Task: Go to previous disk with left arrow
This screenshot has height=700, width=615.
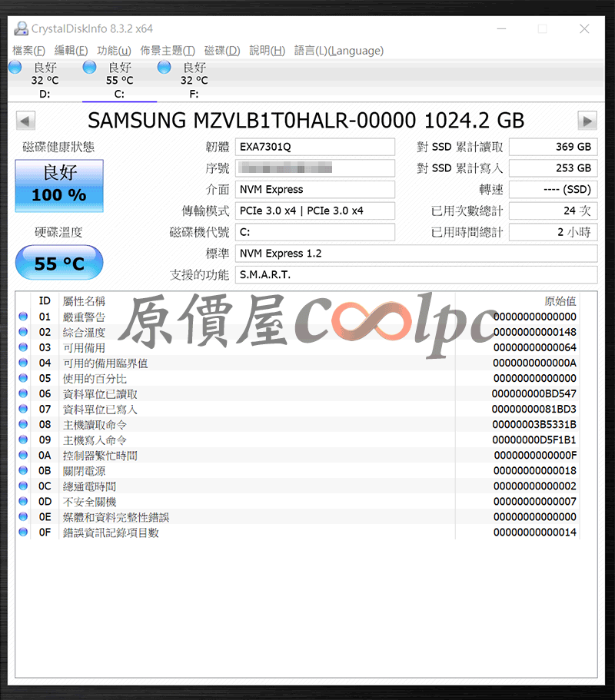Action: pyautogui.click(x=25, y=121)
